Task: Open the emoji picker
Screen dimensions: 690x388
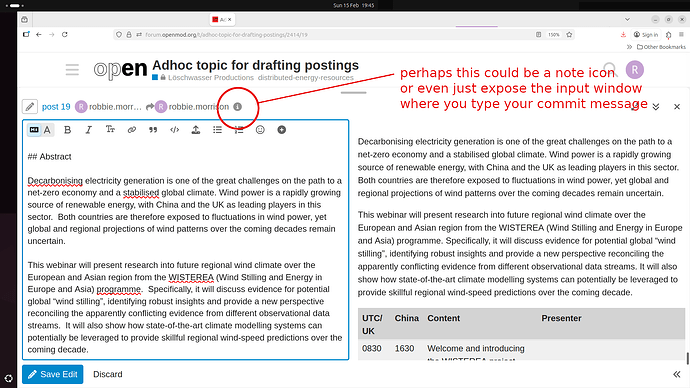Action: click(x=260, y=130)
